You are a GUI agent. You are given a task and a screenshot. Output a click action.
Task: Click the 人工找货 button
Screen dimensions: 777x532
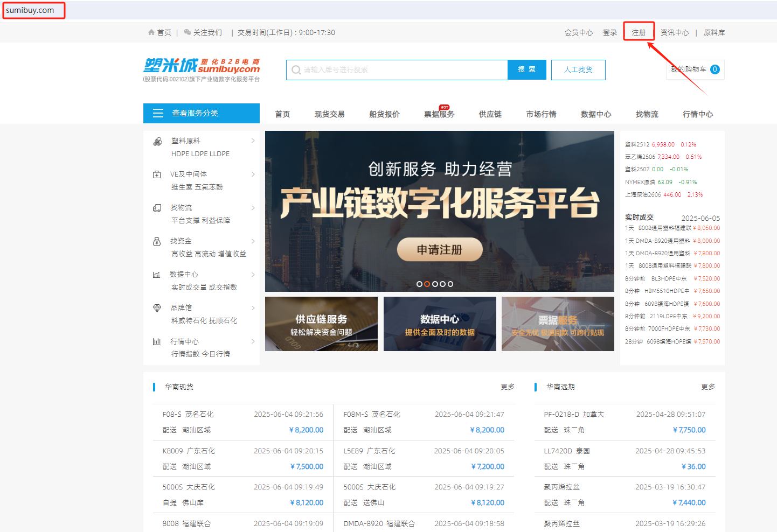click(578, 70)
